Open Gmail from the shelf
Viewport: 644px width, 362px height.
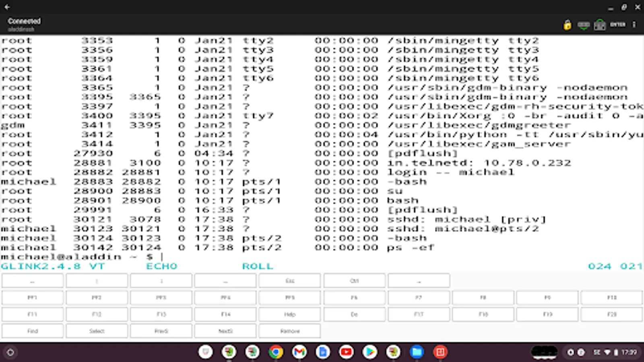click(299, 352)
